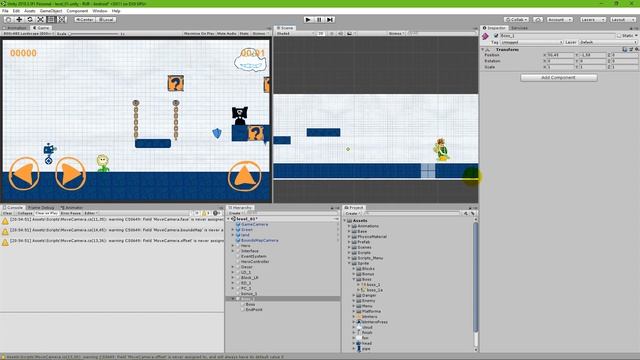
Task: Open the File menu
Action: click(x=5, y=11)
